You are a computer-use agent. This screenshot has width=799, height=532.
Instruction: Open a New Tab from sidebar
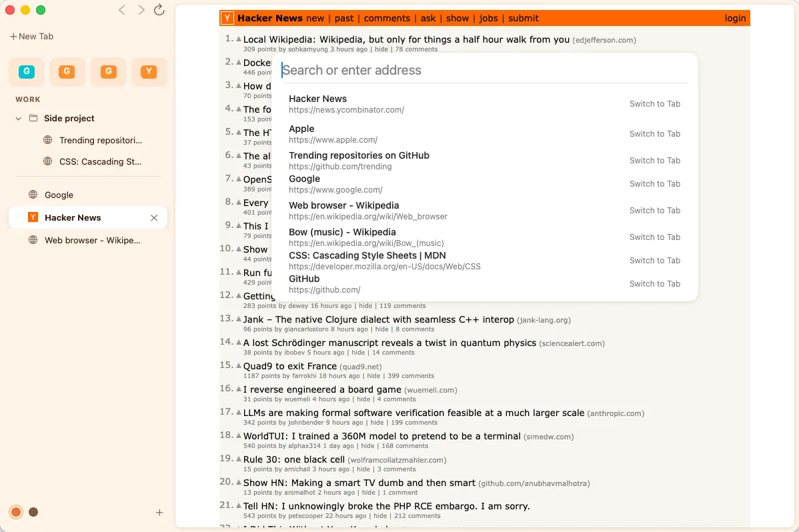pyautogui.click(x=31, y=37)
